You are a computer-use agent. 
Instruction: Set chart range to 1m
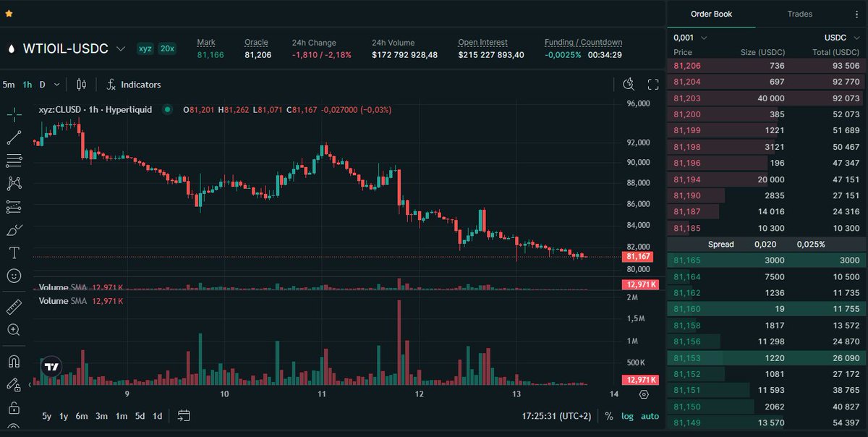121,416
